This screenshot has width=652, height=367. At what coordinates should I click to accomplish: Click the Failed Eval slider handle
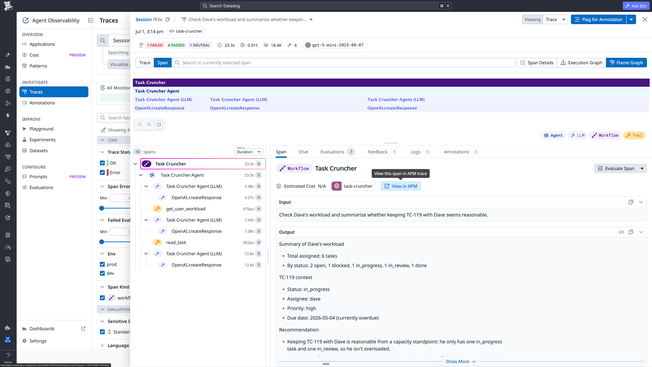pos(102,241)
